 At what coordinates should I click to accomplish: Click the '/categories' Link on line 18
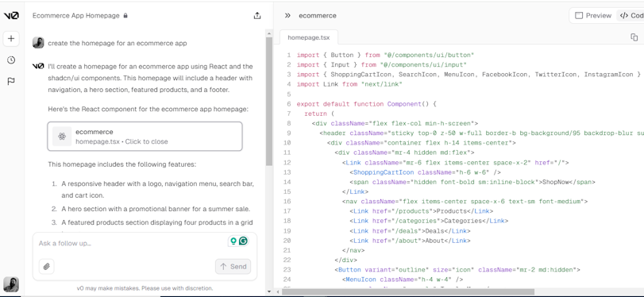click(429, 221)
